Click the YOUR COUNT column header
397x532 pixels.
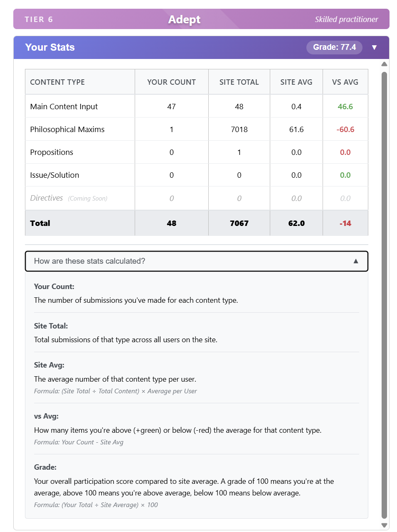(x=171, y=82)
